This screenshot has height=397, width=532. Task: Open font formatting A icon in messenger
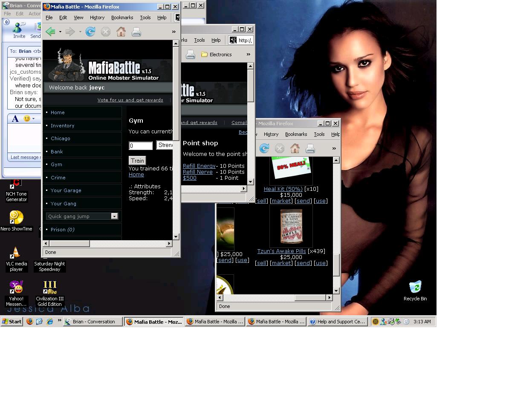click(x=15, y=119)
